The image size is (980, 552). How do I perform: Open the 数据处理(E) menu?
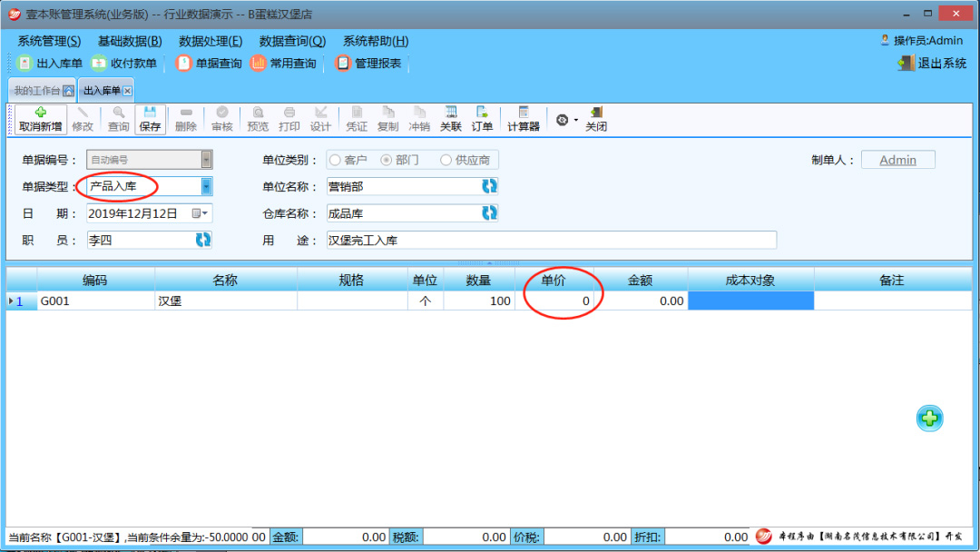click(210, 41)
